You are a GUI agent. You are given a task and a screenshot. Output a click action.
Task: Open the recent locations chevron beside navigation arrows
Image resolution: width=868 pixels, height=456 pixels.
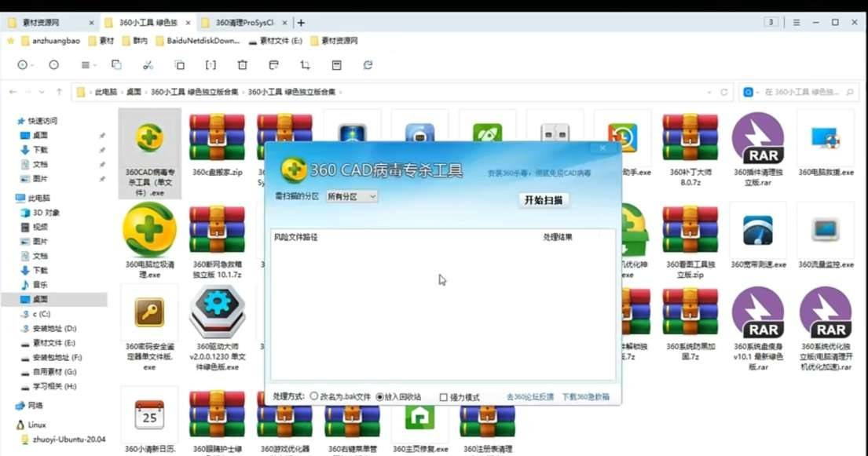(x=42, y=92)
